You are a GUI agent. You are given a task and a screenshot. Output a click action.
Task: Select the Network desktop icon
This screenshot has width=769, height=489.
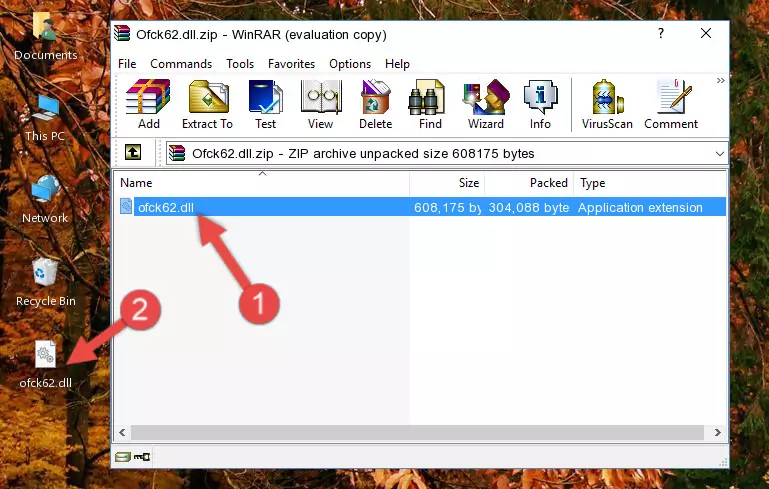point(45,199)
